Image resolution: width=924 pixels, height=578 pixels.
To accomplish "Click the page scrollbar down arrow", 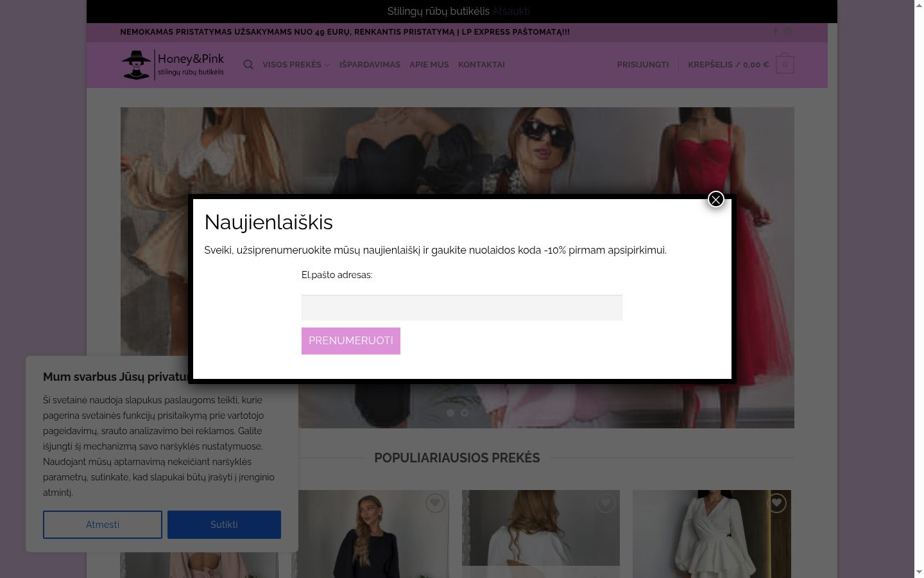I will tap(919, 572).
